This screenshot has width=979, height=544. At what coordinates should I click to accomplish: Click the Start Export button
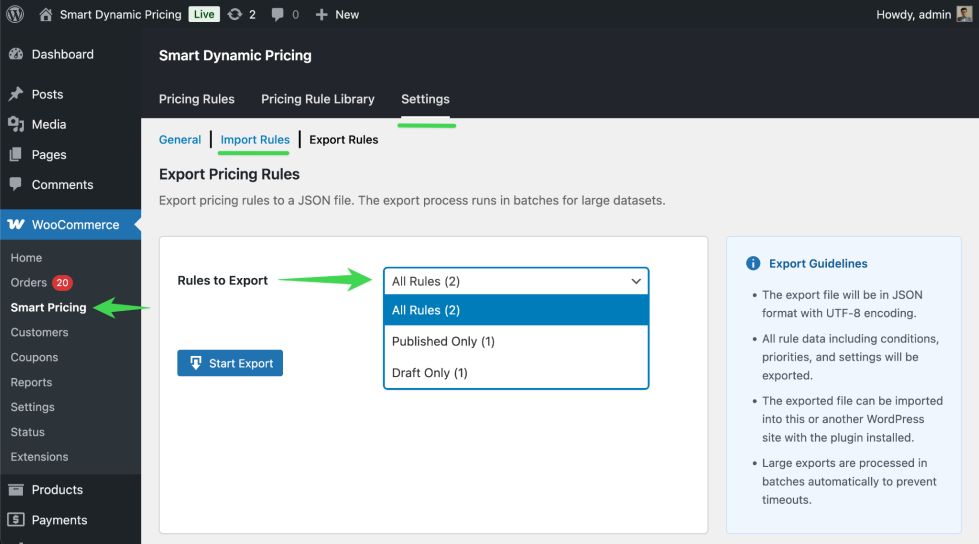[x=230, y=363]
